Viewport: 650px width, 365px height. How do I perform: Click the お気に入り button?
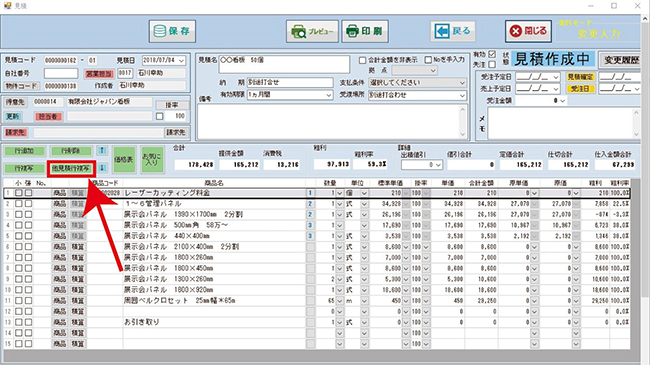pyautogui.click(x=152, y=159)
